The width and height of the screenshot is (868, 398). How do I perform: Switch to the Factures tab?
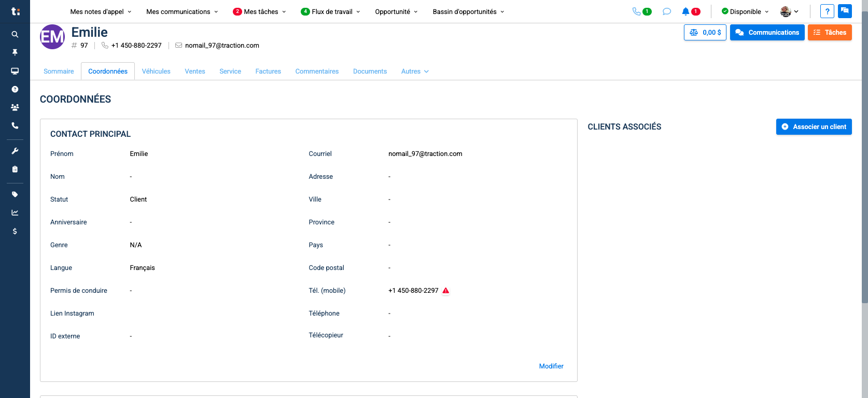268,72
